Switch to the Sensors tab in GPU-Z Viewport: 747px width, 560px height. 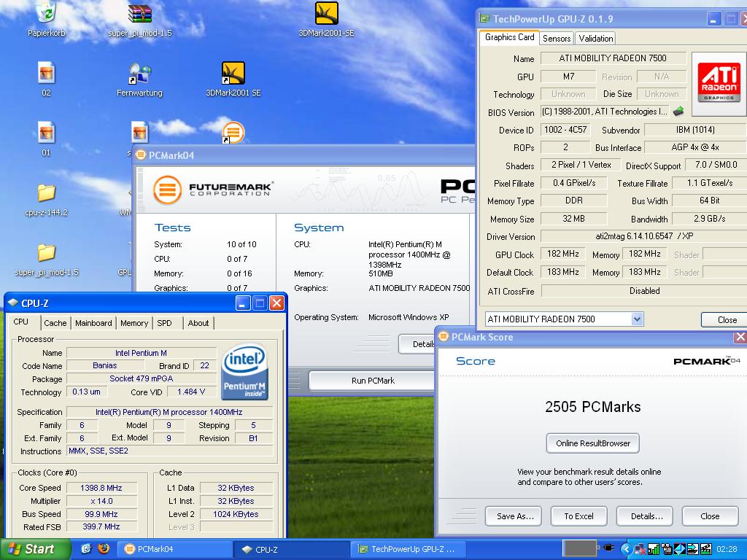pos(557,39)
